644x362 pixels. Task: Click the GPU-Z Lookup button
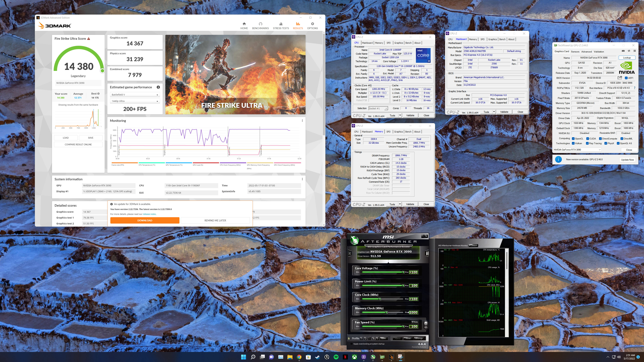pyautogui.click(x=627, y=58)
